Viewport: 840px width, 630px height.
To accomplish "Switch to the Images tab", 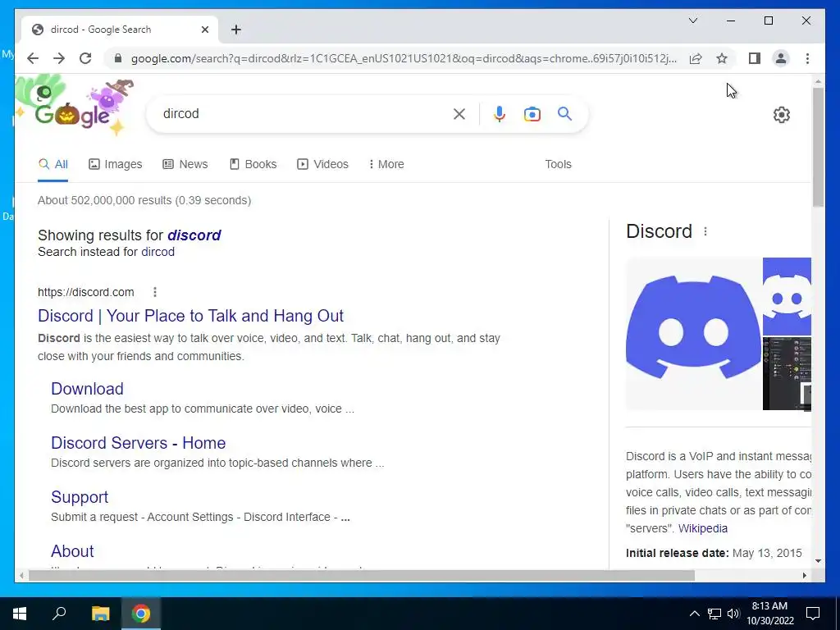I will (x=115, y=164).
